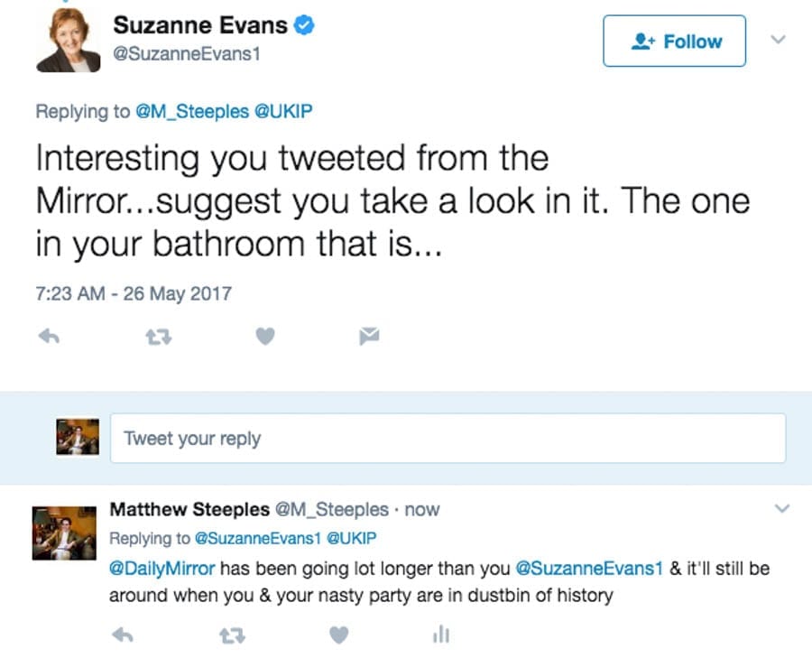Open Matthew Steeples' avatar on reply tweet
The image size is (812, 658).
[65, 533]
